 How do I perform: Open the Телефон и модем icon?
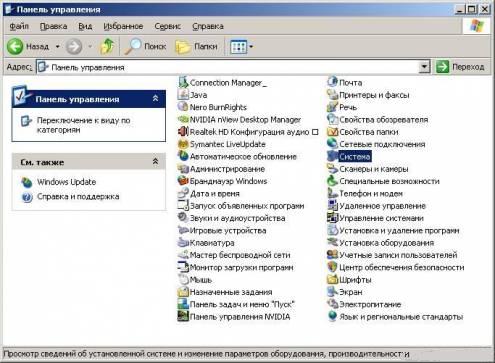pos(365,194)
